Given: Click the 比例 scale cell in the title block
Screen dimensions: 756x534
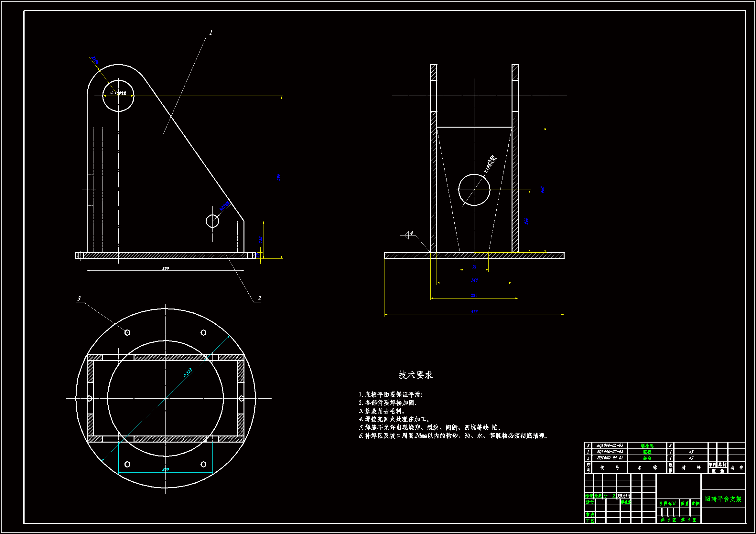Looking at the screenshot, I should tap(695, 503).
